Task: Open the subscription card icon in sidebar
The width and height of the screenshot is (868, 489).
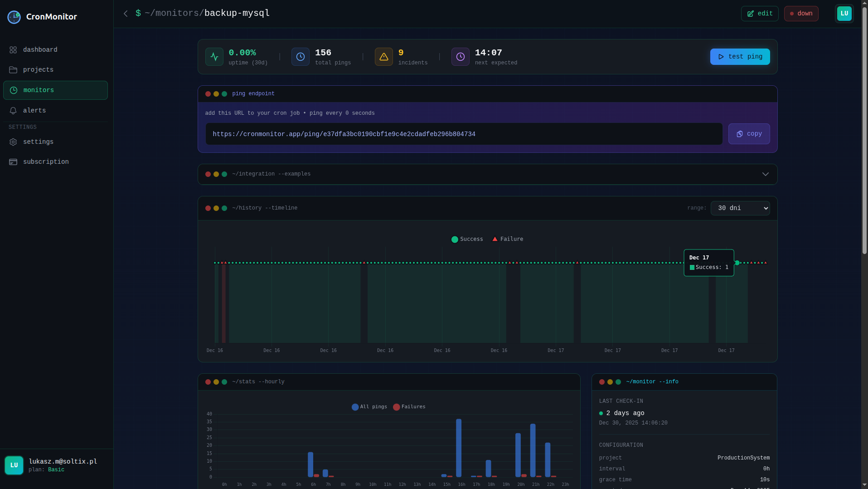Action: coord(13,161)
